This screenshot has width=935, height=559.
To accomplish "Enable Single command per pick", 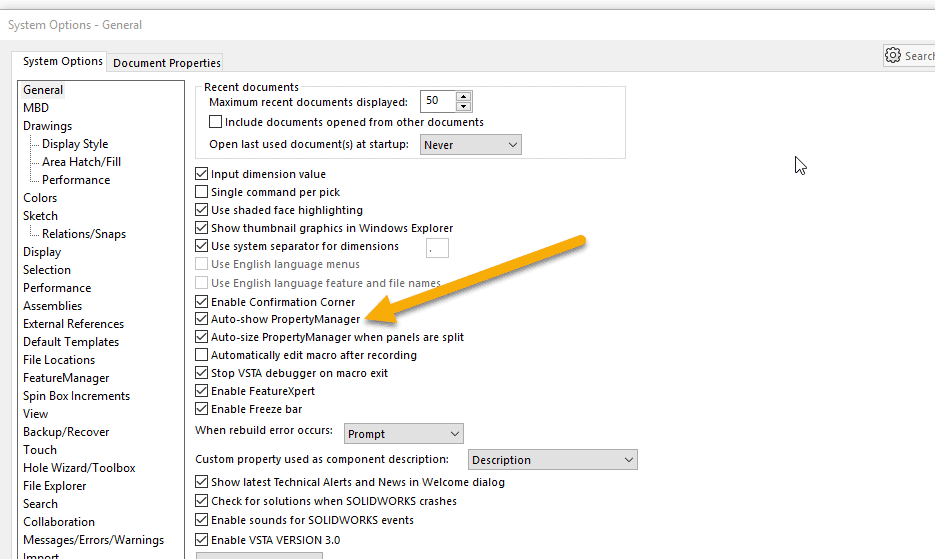I will (202, 192).
